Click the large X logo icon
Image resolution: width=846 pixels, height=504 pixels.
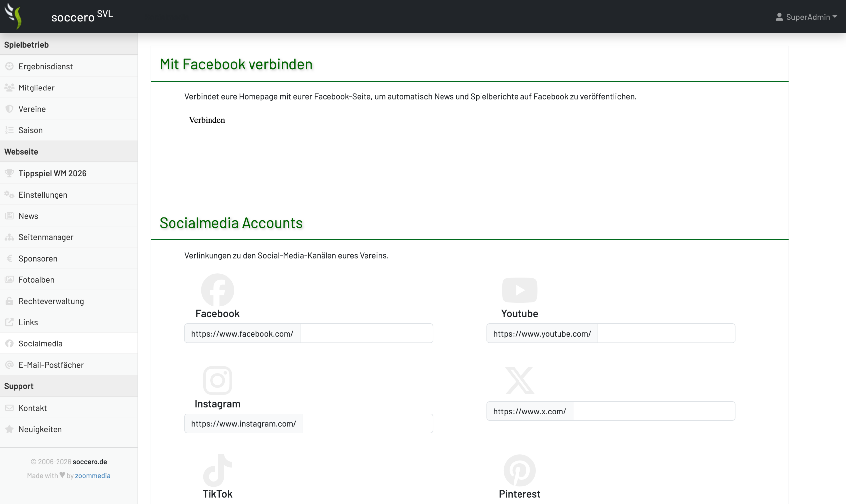tap(519, 380)
